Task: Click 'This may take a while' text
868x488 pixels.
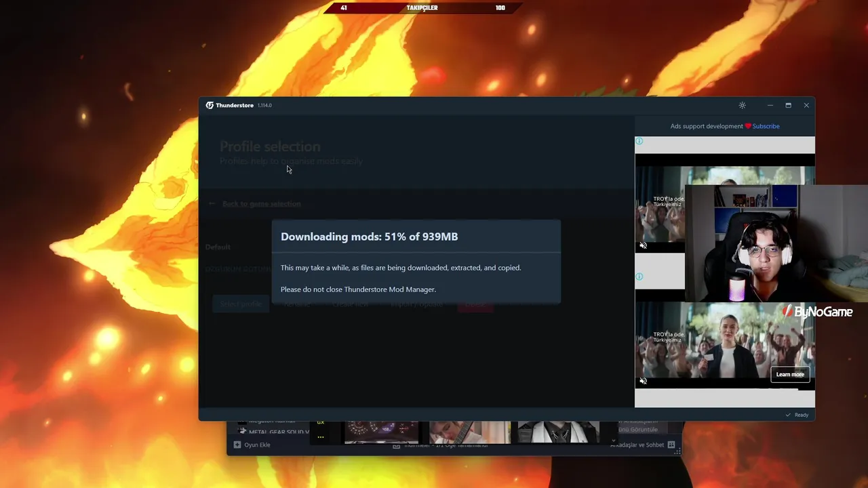Action: 401,268
